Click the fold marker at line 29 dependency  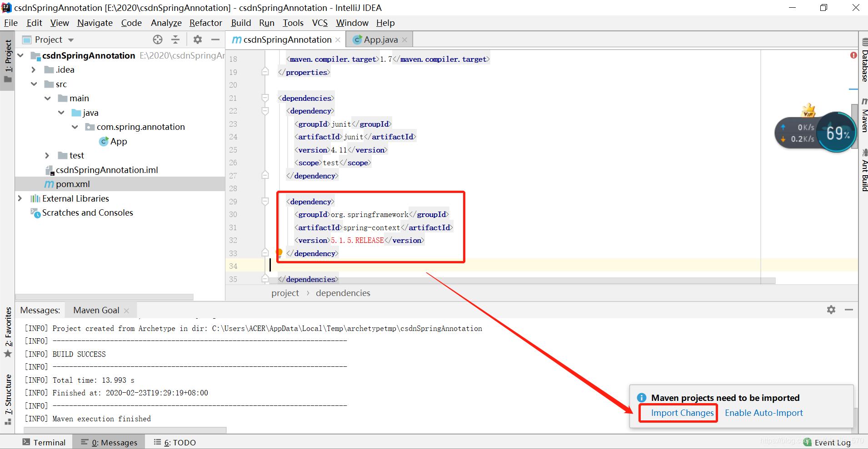265,201
